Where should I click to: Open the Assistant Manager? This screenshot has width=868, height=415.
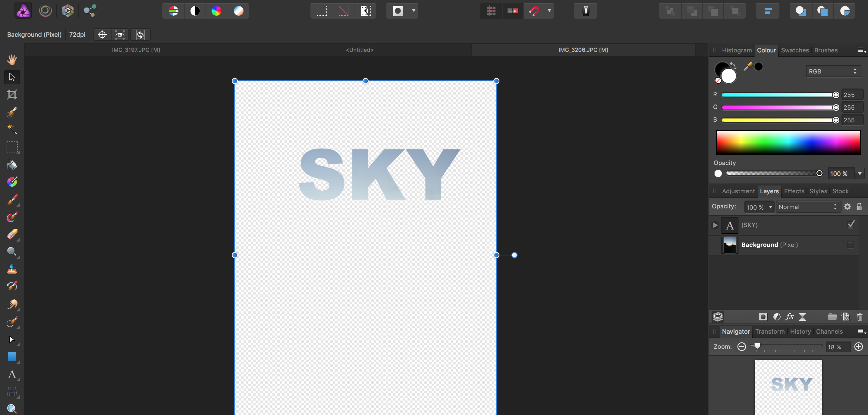(586, 11)
